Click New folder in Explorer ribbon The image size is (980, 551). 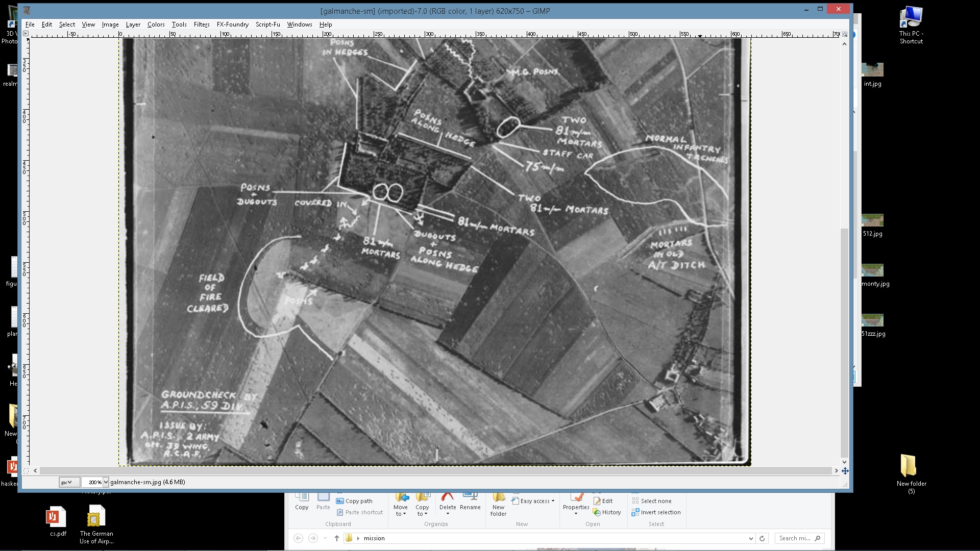(x=498, y=505)
